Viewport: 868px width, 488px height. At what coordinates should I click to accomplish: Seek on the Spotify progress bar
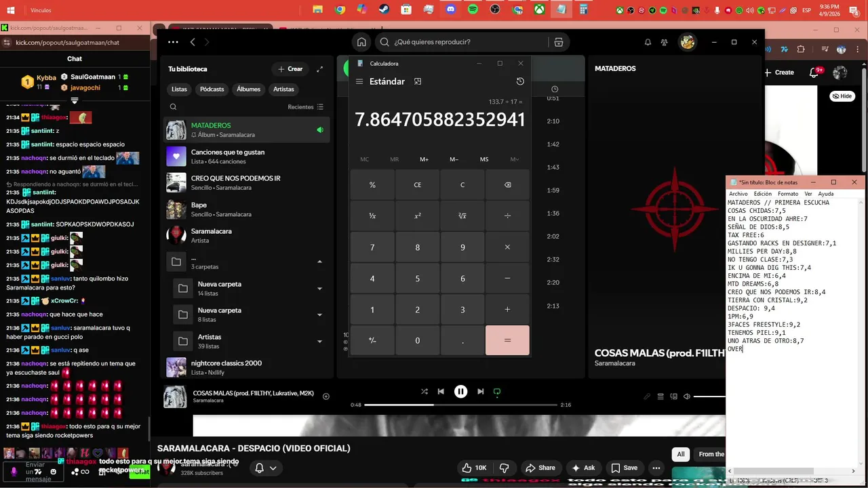click(460, 405)
